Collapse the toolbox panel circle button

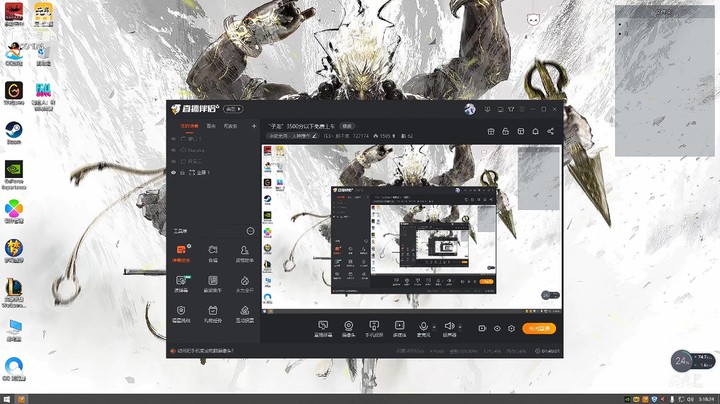point(250,231)
